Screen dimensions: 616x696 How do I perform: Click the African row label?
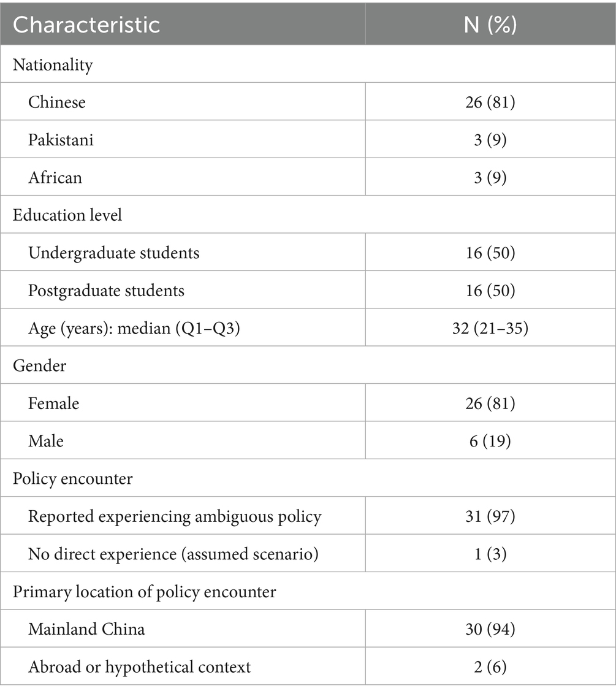(x=55, y=177)
